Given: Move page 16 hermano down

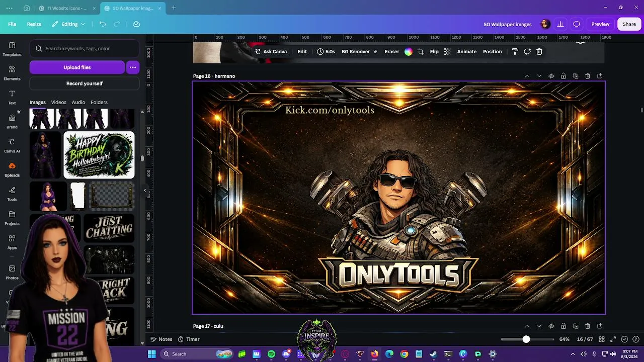Looking at the screenshot, I should pos(539,76).
